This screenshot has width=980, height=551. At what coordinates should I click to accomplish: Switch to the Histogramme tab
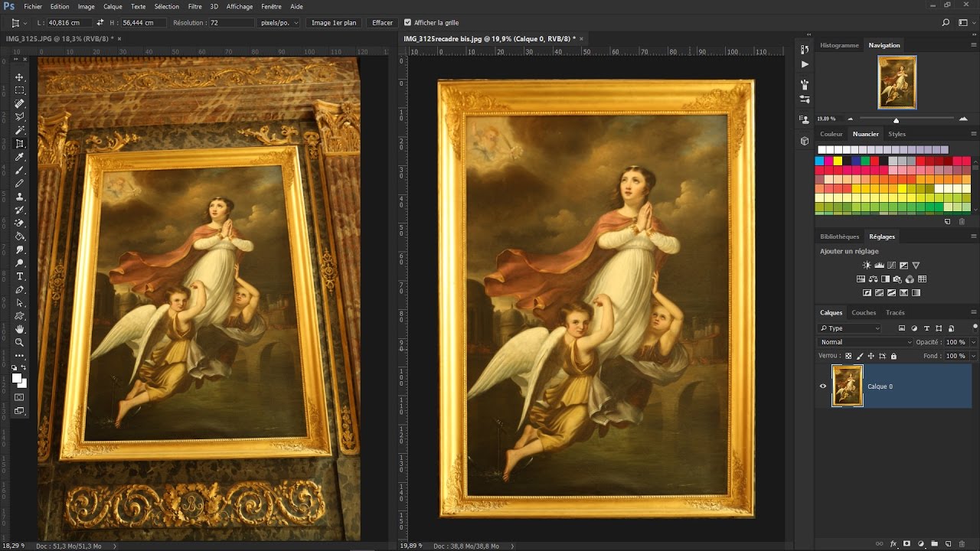[x=839, y=45]
